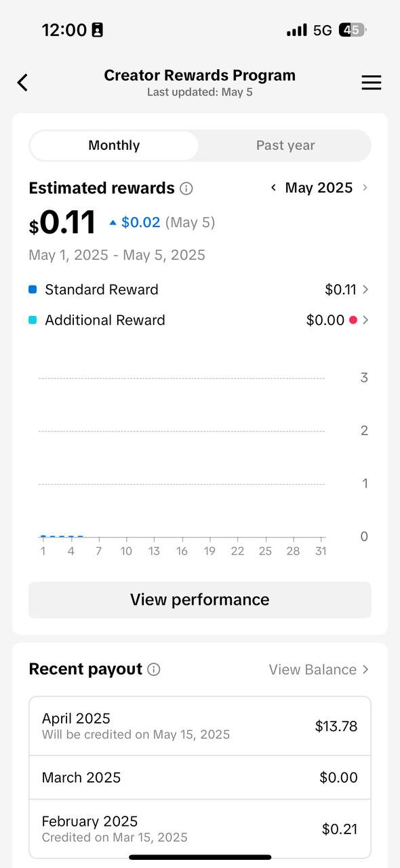Tap the battery indicator in status bar
Screen dimensions: 400x868
(x=353, y=30)
